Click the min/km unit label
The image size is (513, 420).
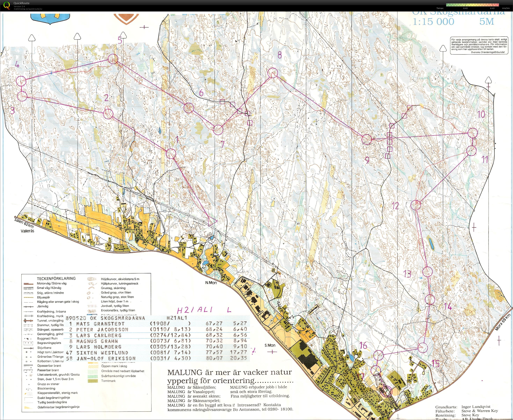[x=506, y=8]
